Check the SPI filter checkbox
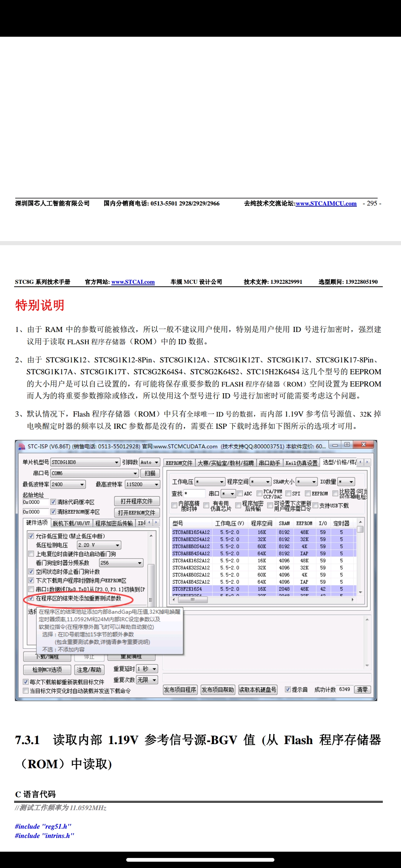Viewport: 401px width, 868px height. (288, 493)
